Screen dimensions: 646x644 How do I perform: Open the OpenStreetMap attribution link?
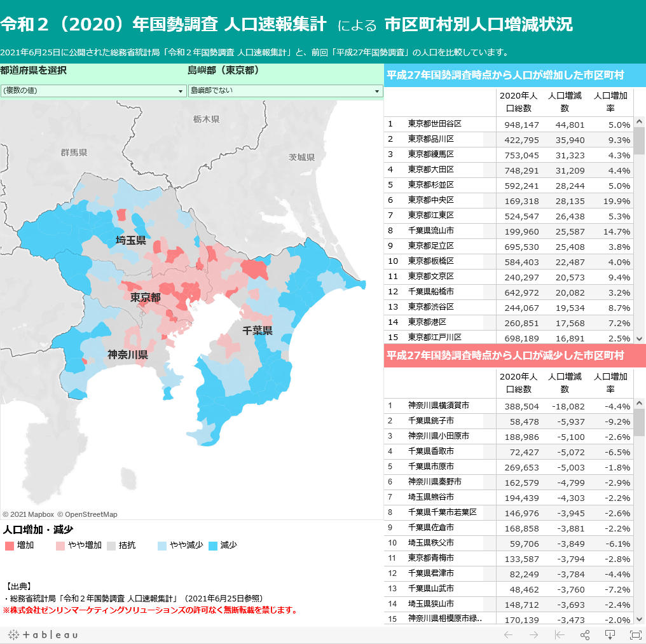click(x=87, y=514)
